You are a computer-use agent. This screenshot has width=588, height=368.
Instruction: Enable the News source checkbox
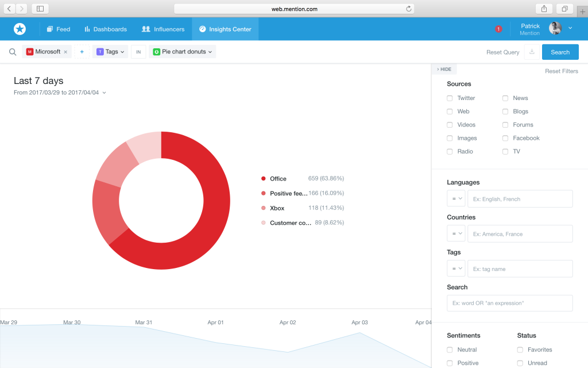pyautogui.click(x=505, y=98)
